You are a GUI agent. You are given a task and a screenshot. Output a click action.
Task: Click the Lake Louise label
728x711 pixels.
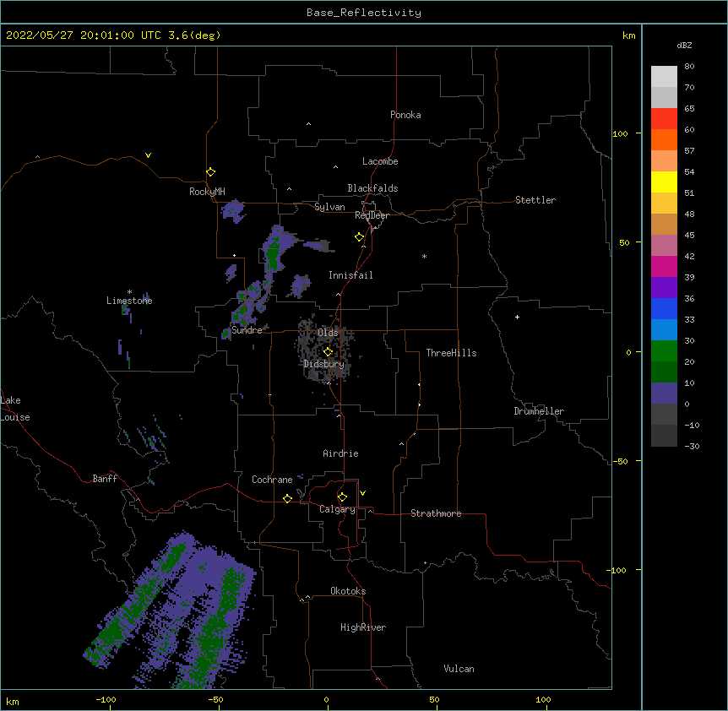click(15, 409)
